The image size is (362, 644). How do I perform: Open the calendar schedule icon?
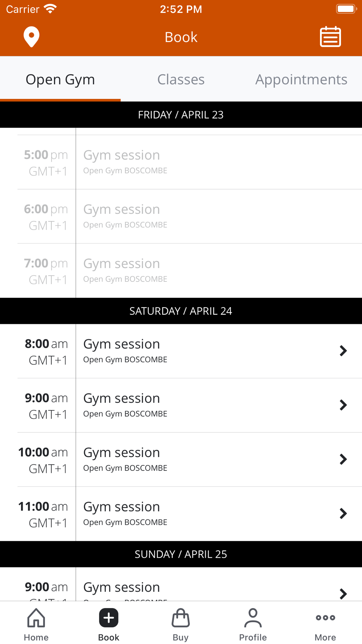tap(331, 37)
